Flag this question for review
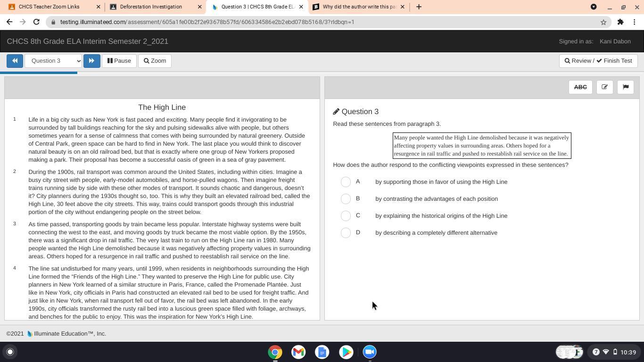 coord(626,87)
